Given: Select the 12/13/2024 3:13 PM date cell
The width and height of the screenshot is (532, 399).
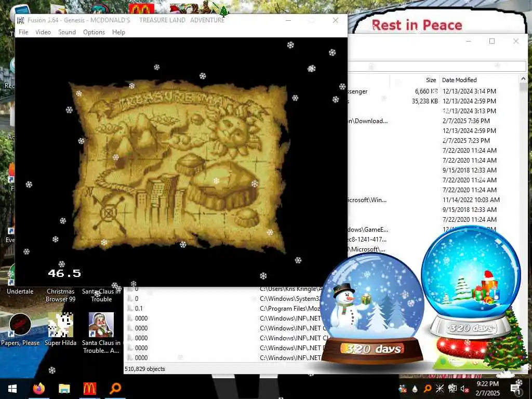Looking at the screenshot, I should (x=469, y=111).
